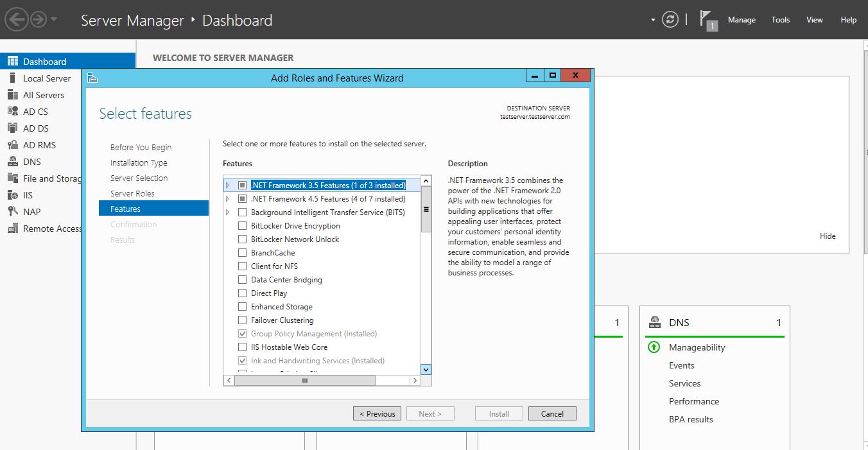Select the Local Server sidebar icon
This screenshot has width=868, height=450.
(x=12, y=78)
